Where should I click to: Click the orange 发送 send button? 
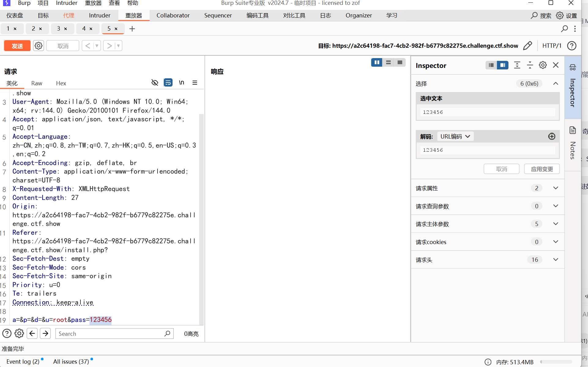(x=17, y=46)
